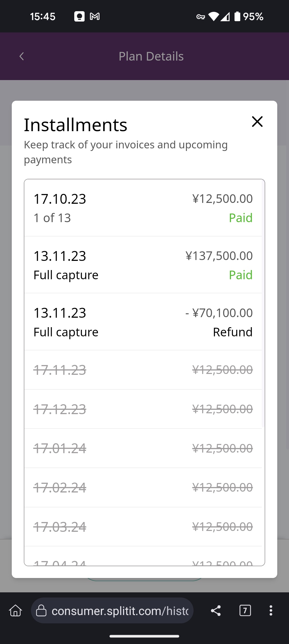The height and width of the screenshot is (644, 289).
Task: Focus the consumer.splitit.com address bar
Action: 120,611
